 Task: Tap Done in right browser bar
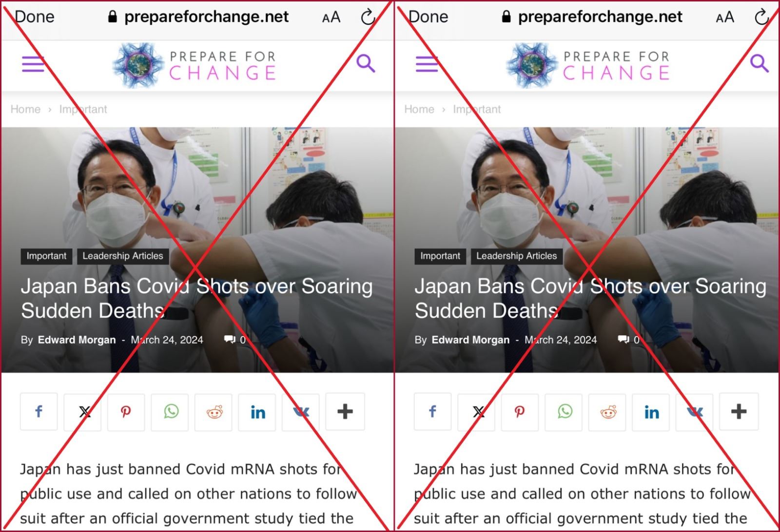[428, 17]
